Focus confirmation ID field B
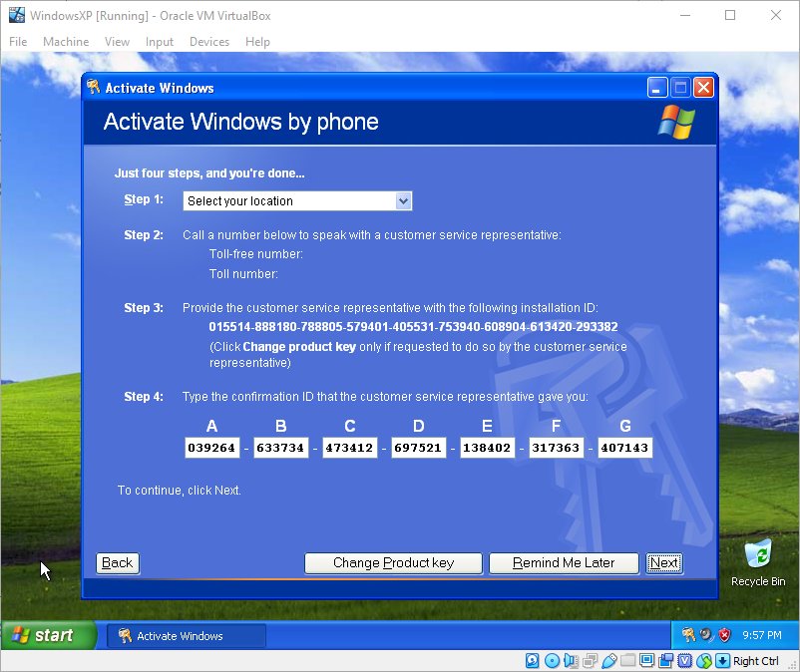Viewport: 800px width, 672px height. click(x=280, y=448)
